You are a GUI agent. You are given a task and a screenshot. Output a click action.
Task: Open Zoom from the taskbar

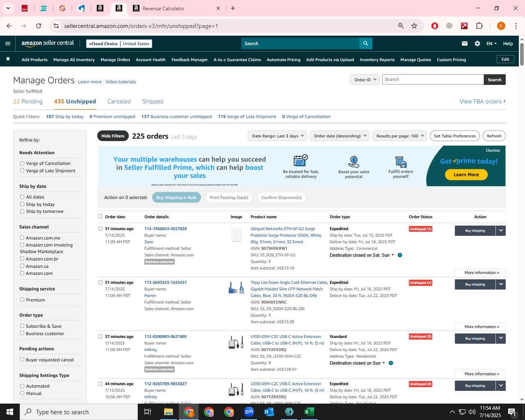(249, 412)
